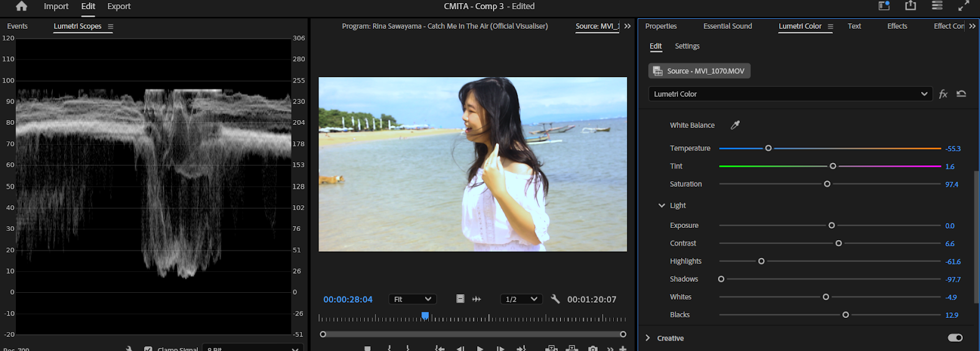This screenshot has width=980, height=351.
Task: Uncheck the Clamp Signal checkbox
Action: [x=148, y=349]
